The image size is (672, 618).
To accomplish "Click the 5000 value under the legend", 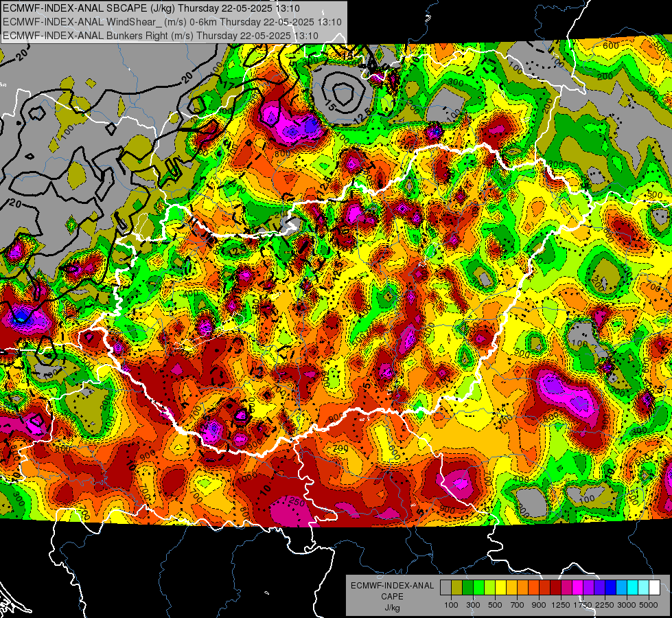I will 649,605.
